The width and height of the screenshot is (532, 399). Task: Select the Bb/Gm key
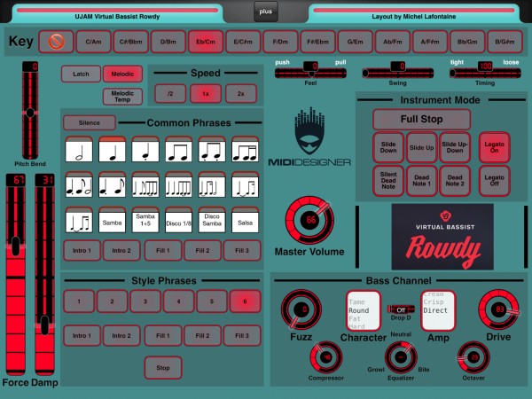467,42
